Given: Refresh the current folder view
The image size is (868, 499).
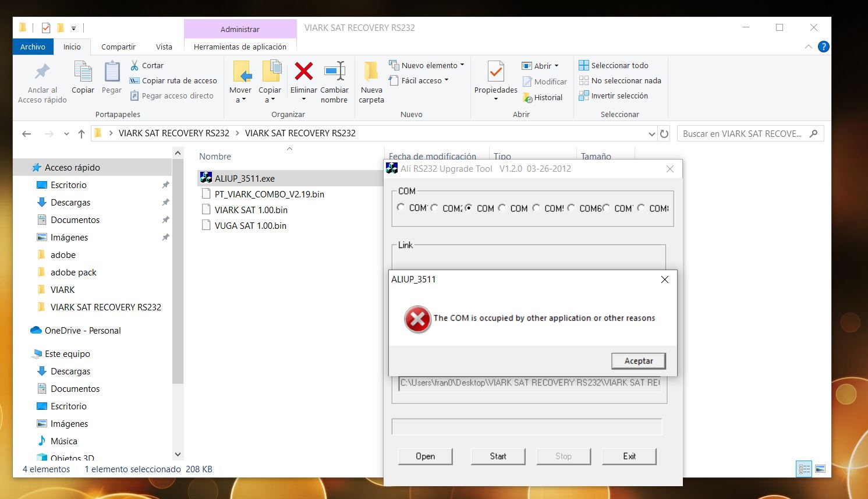Looking at the screenshot, I should click(x=664, y=134).
